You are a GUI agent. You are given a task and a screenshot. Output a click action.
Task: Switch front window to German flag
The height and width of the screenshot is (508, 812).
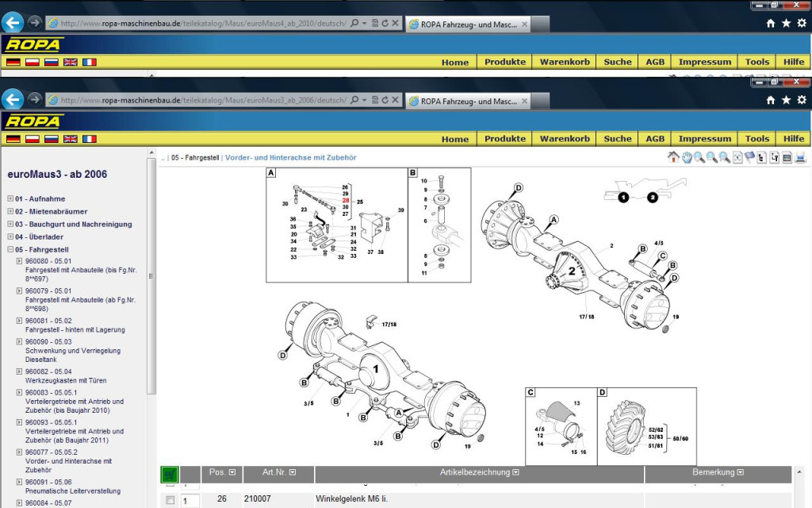[x=13, y=139]
